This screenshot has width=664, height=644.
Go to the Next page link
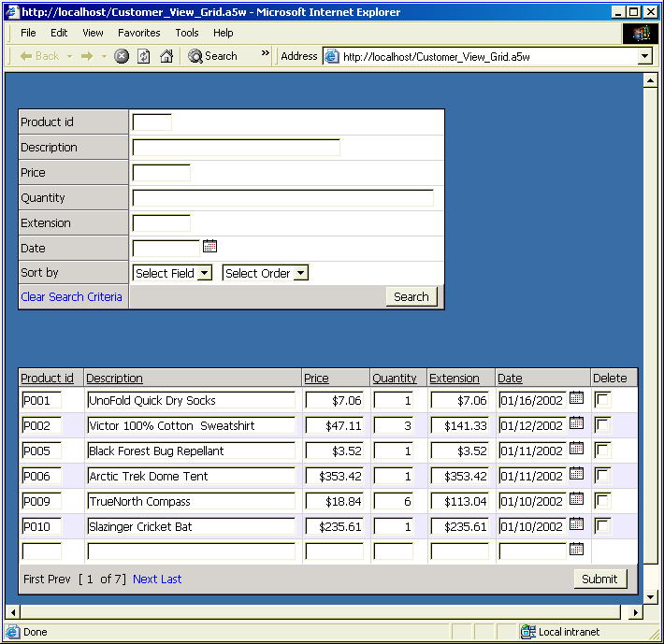[x=145, y=579]
